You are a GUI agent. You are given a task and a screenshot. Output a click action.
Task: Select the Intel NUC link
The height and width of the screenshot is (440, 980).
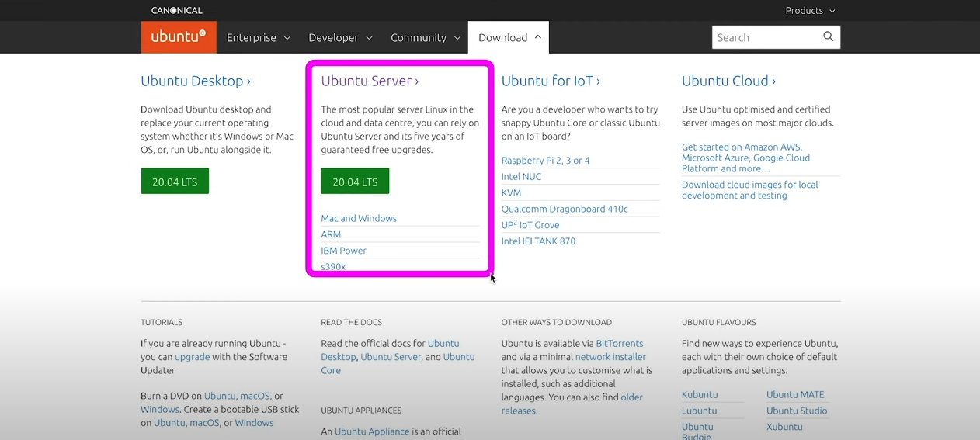521,177
